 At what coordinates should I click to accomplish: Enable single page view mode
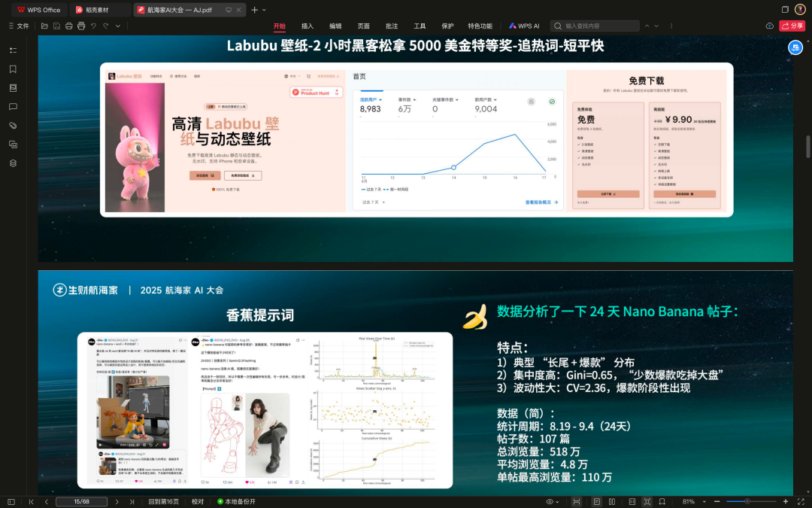[x=596, y=502]
